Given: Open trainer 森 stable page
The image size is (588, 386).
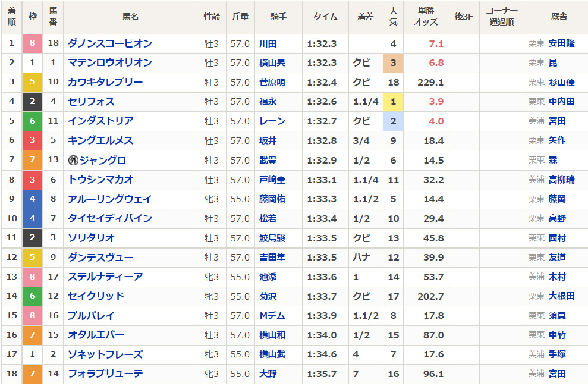Looking at the screenshot, I should click(x=553, y=160).
